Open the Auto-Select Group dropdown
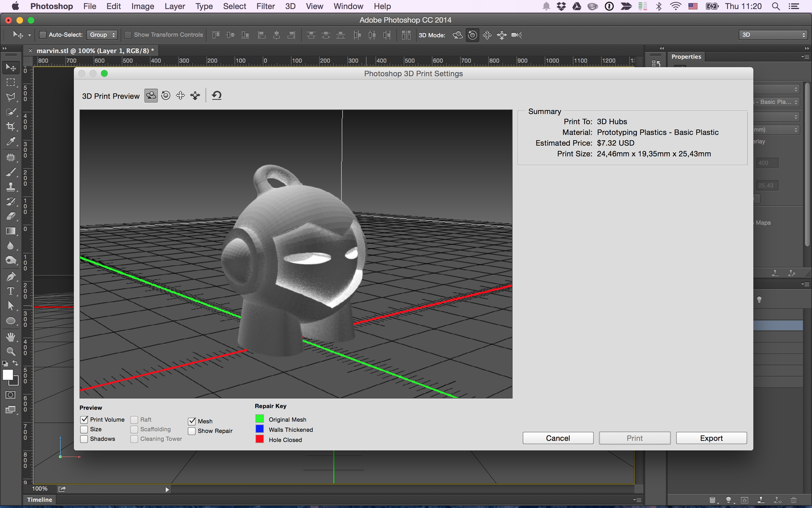This screenshot has height=508, width=812. point(103,35)
